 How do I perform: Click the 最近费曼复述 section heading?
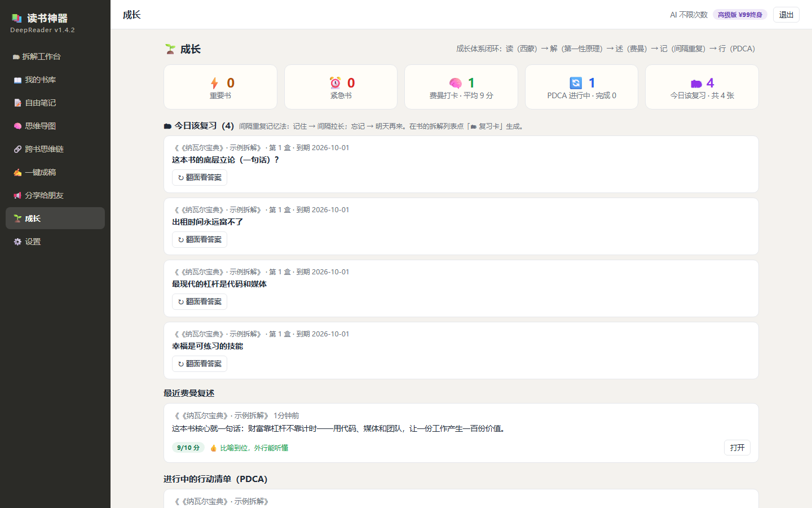tap(189, 393)
